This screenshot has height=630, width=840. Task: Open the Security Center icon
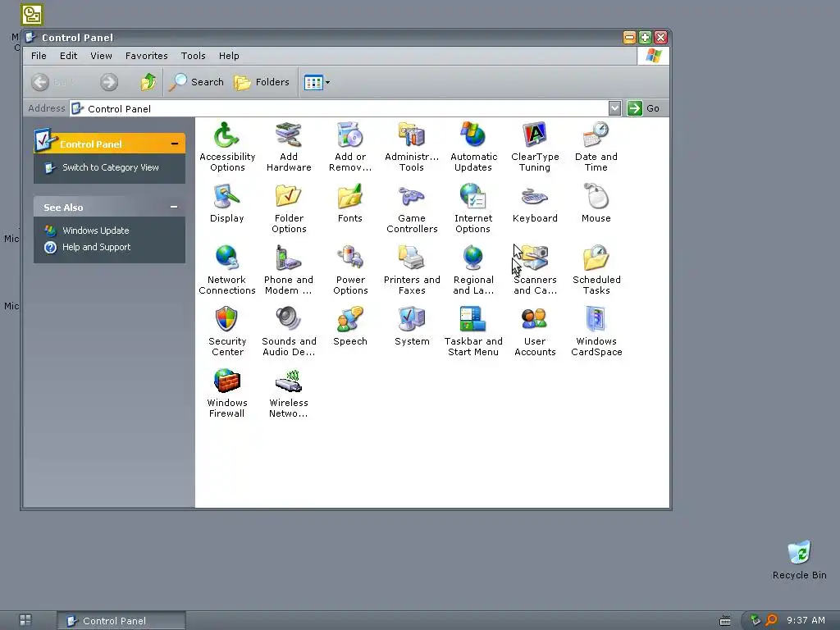(x=227, y=331)
